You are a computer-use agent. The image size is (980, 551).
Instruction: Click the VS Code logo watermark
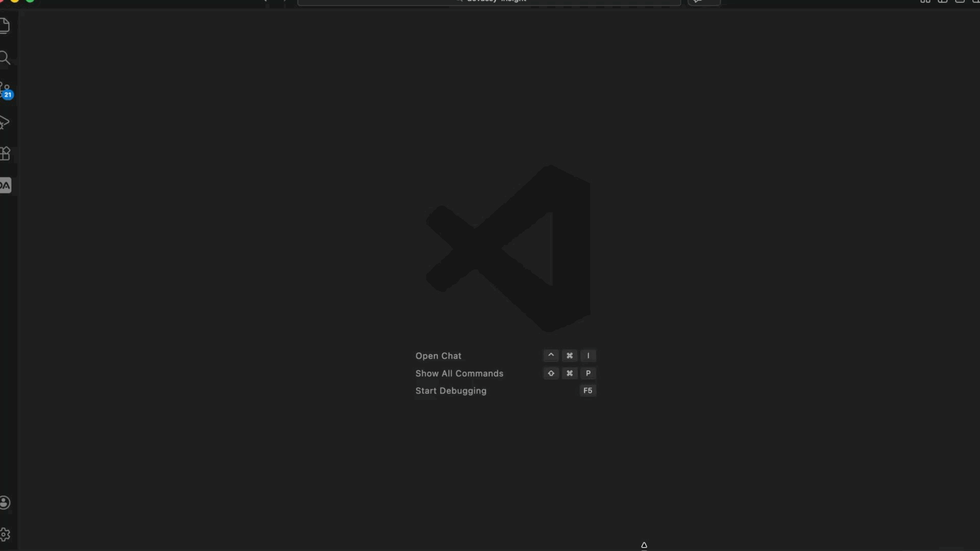[508, 247]
